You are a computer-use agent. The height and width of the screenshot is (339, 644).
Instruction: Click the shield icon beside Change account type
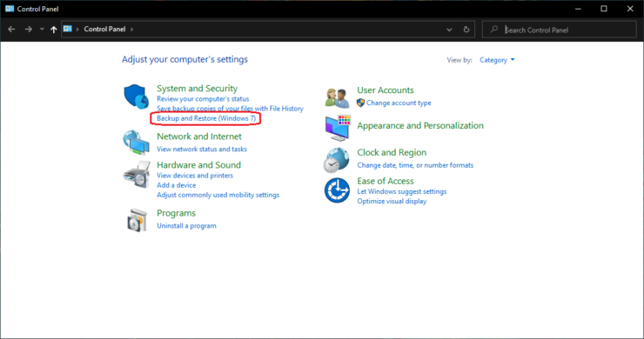360,103
